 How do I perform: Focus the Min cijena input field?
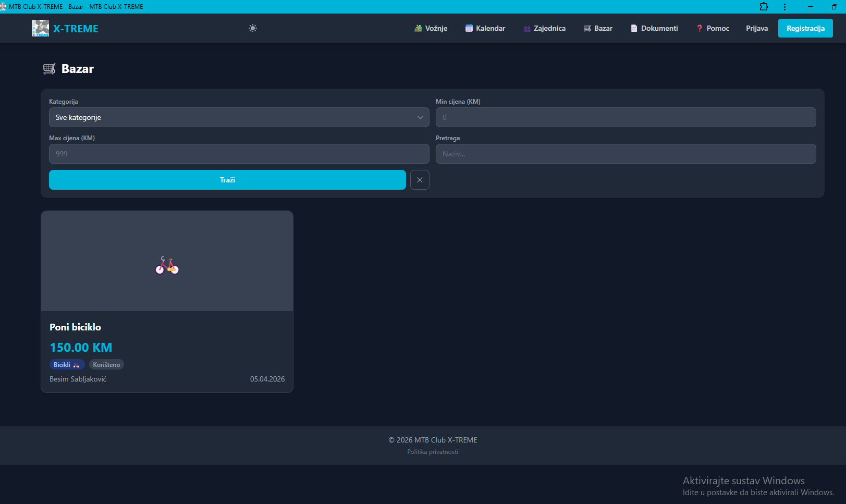626,117
